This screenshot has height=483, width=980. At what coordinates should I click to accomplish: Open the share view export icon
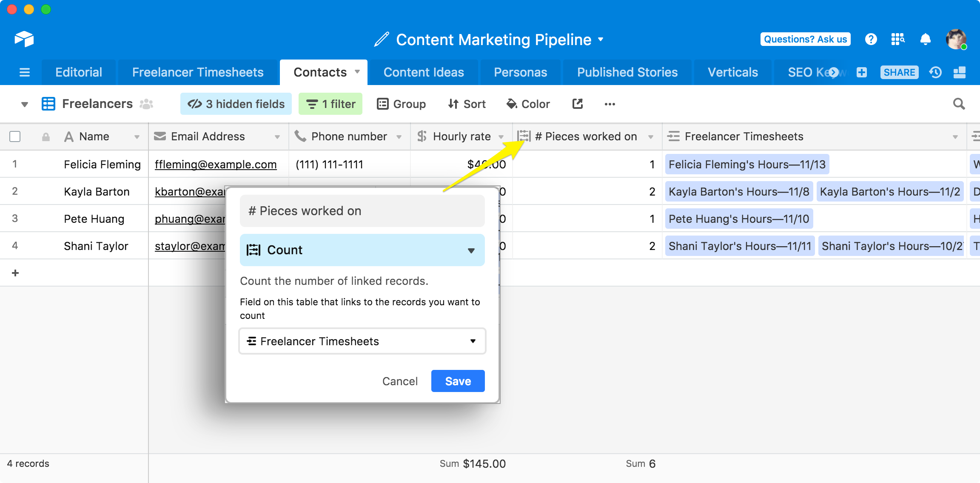(x=577, y=104)
